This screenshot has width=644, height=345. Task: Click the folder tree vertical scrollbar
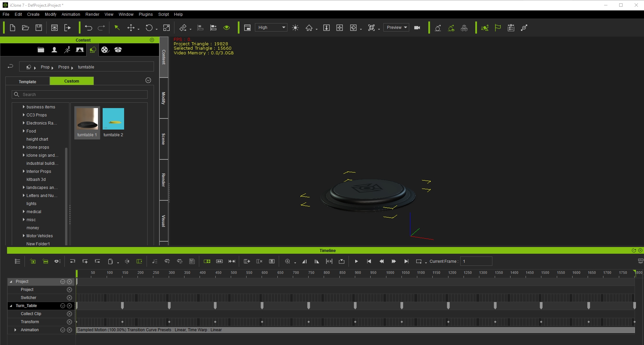[x=66, y=196]
